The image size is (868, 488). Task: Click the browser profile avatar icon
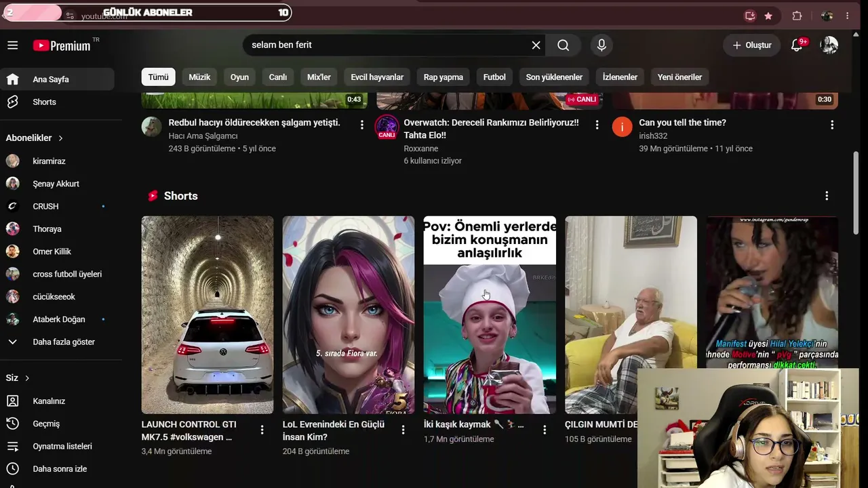(x=827, y=16)
